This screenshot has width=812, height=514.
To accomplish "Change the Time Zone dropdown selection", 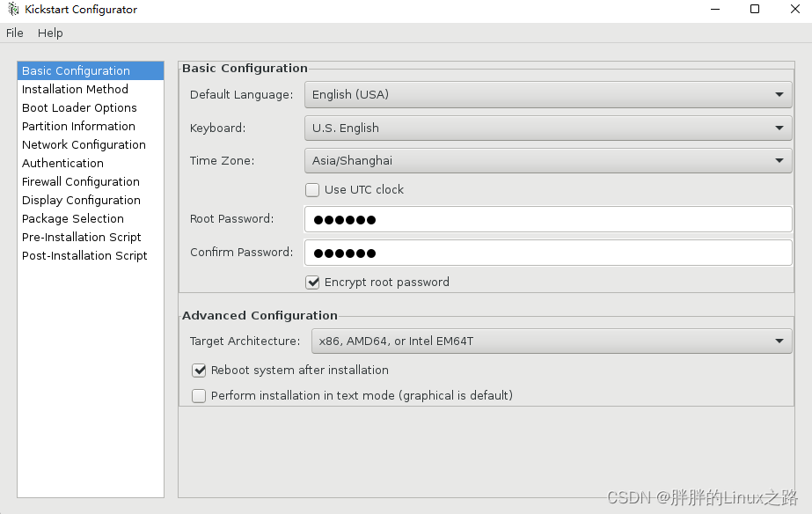I will (547, 161).
